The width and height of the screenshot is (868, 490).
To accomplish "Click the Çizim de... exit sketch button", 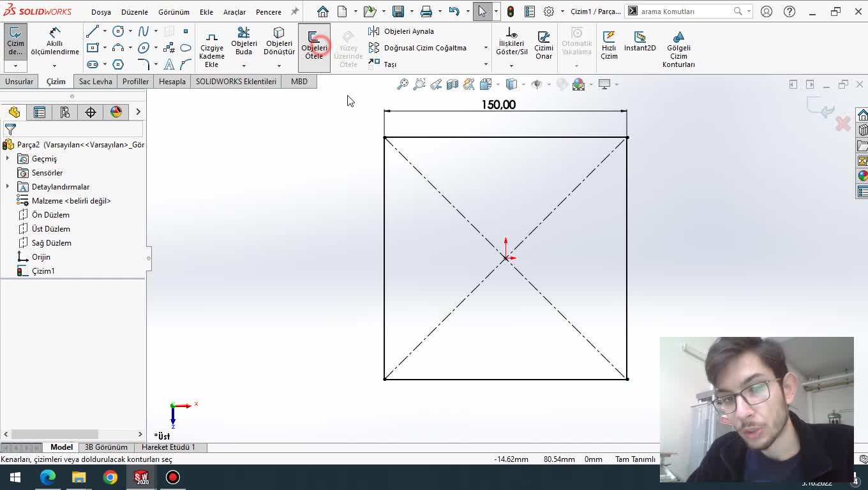I will pos(15,41).
